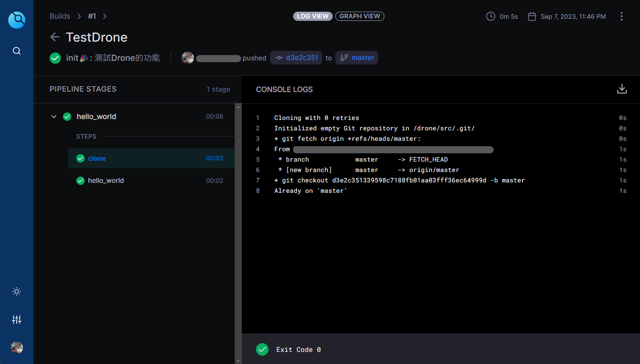
Task: Click log line '[new branch] master -> origin/master'
Action: tap(369, 170)
